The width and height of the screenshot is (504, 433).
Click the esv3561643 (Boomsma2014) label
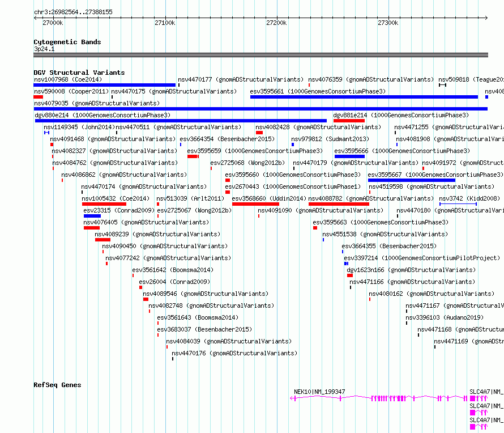[x=198, y=317]
